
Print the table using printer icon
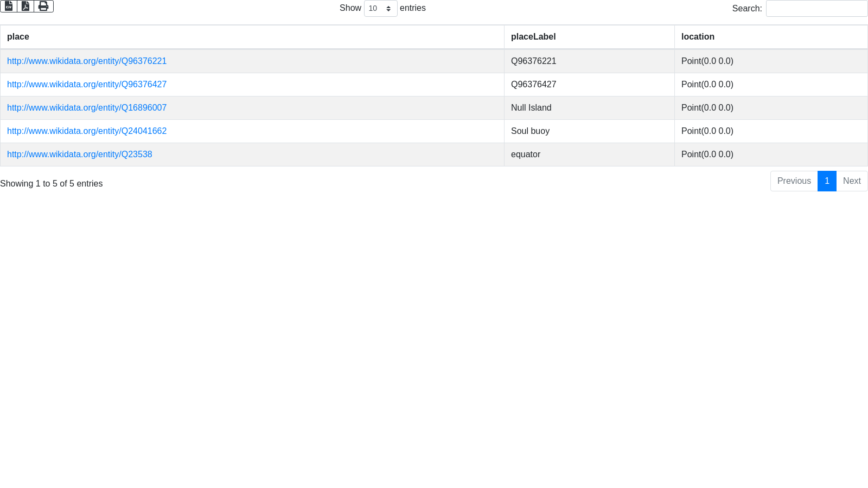point(43,6)
